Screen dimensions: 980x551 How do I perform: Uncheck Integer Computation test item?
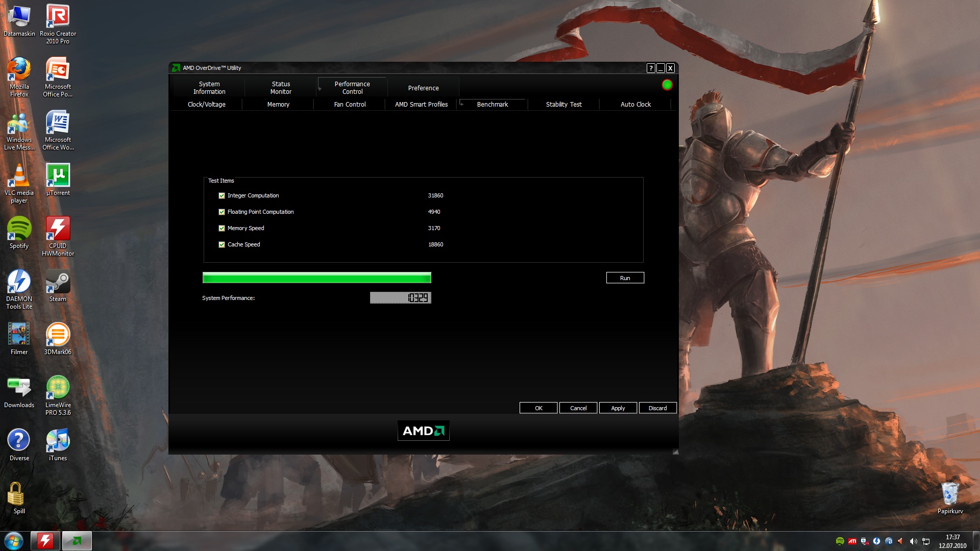tap(222, 195)
